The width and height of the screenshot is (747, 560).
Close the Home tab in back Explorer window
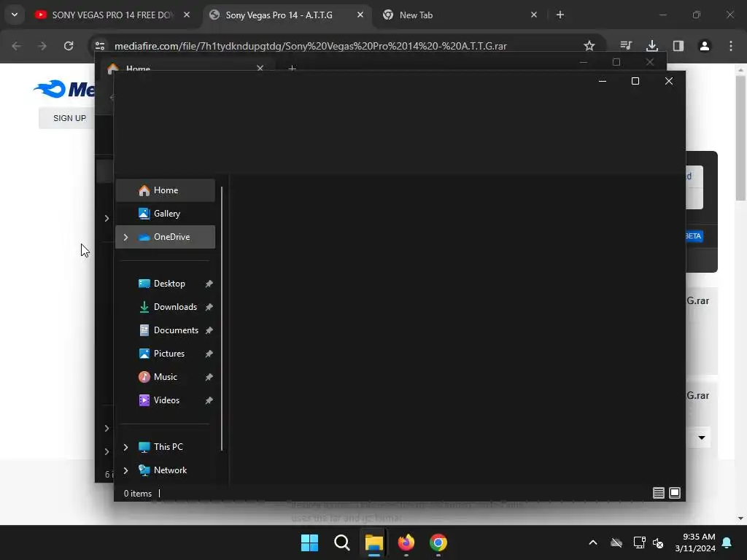point(260,68)
